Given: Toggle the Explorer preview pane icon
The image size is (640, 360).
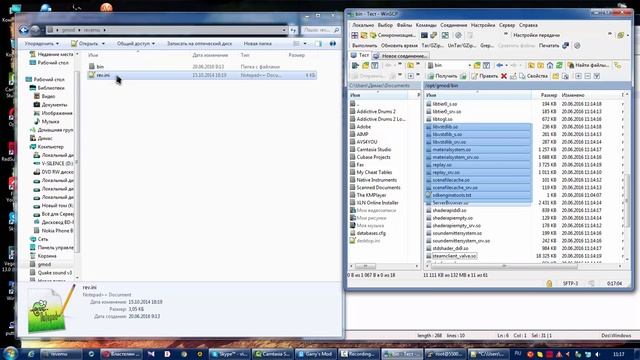Looking at the screenshot, I should pos(318,43).
